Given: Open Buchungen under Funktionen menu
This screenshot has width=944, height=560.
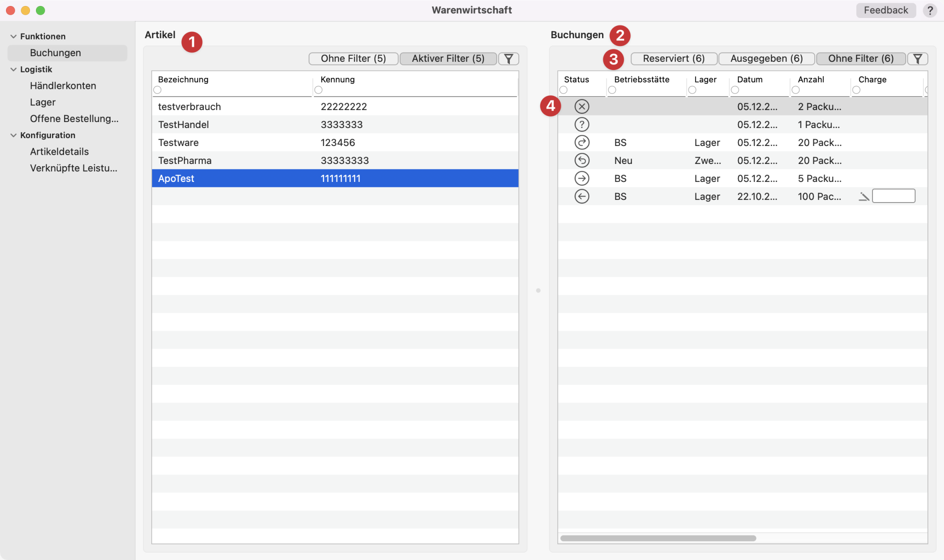Looking at the screenshot, I should coord(55,52).
